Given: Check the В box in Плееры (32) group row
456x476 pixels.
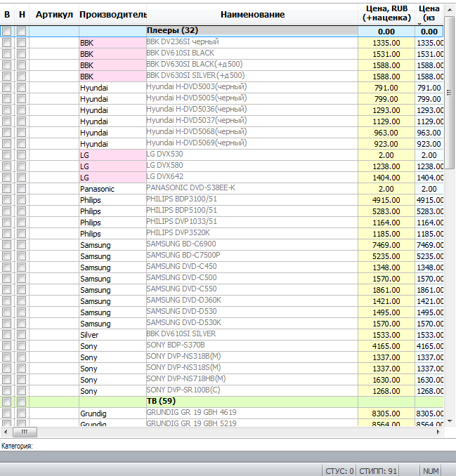Looking at the screenshot, I should tap(7, 32).
